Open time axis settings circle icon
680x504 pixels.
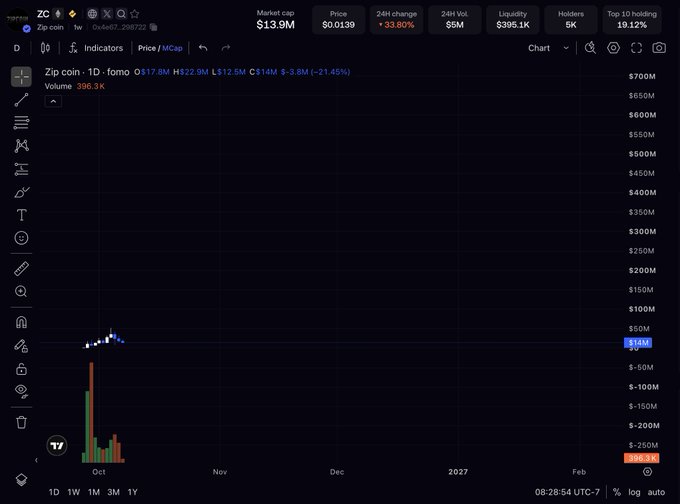(x=647, y=472)
